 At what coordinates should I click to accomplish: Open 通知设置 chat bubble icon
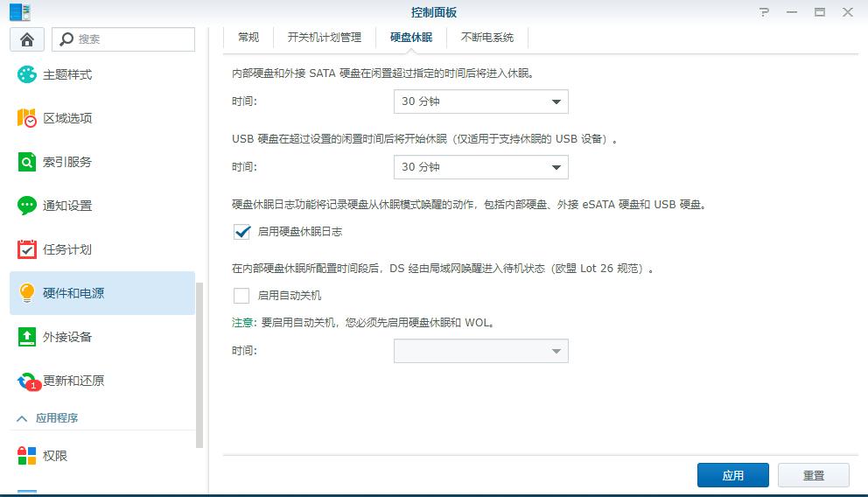pos(26,206)
